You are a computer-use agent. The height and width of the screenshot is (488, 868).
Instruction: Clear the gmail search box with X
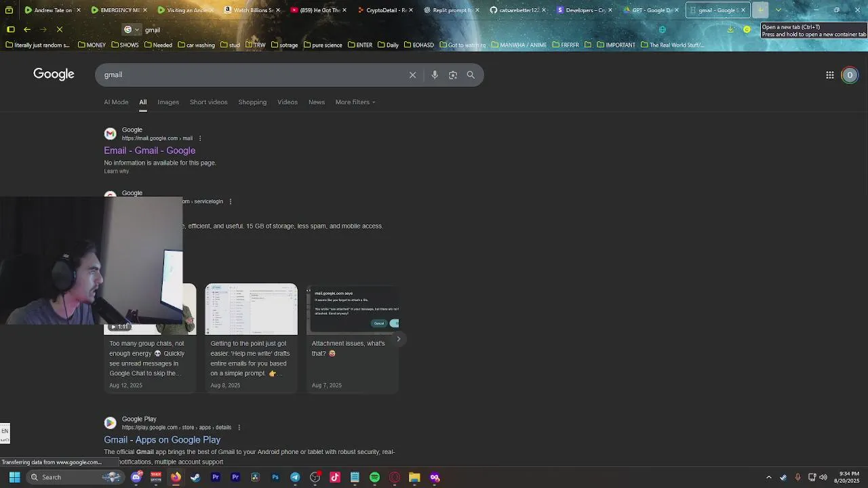(x=412, y=75)
